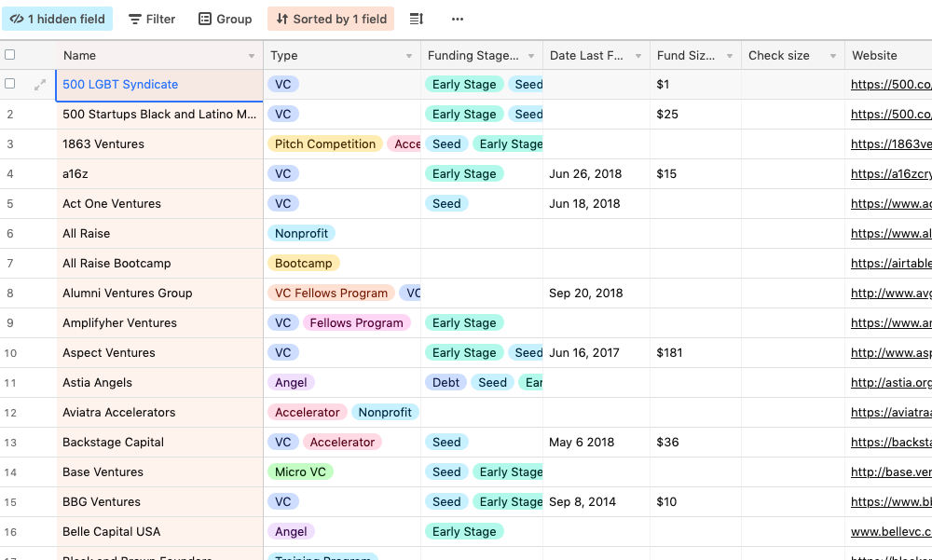Select the Belle Capital USA name cell

pyautogui.click(x=159, y=531)
